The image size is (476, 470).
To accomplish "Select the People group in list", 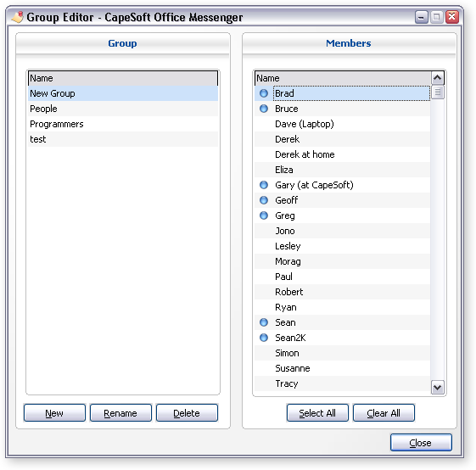I will [123, 109].
